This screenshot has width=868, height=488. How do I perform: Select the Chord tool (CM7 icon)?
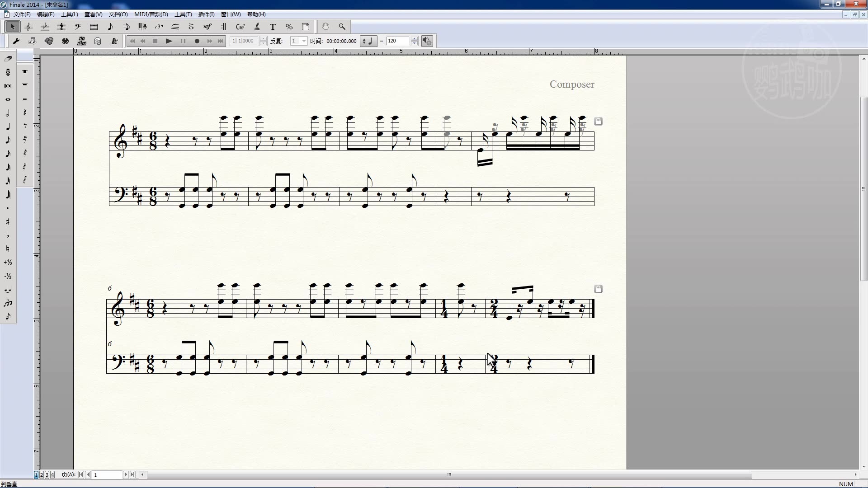(x=240, y=27)
